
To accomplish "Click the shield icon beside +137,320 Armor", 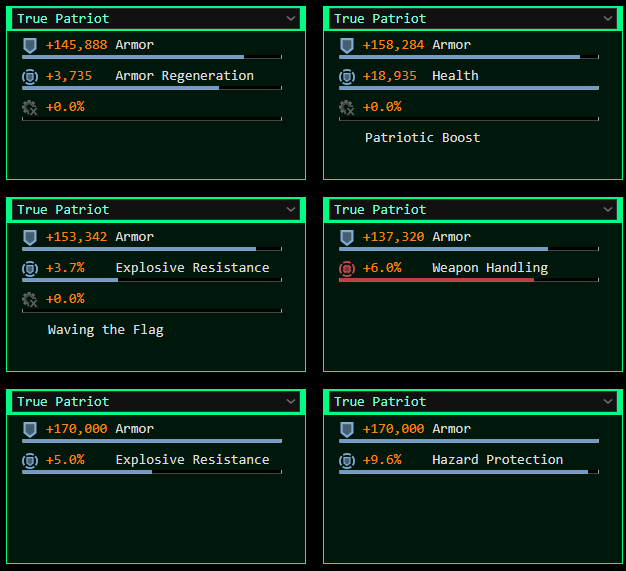I will pos(347,237).
